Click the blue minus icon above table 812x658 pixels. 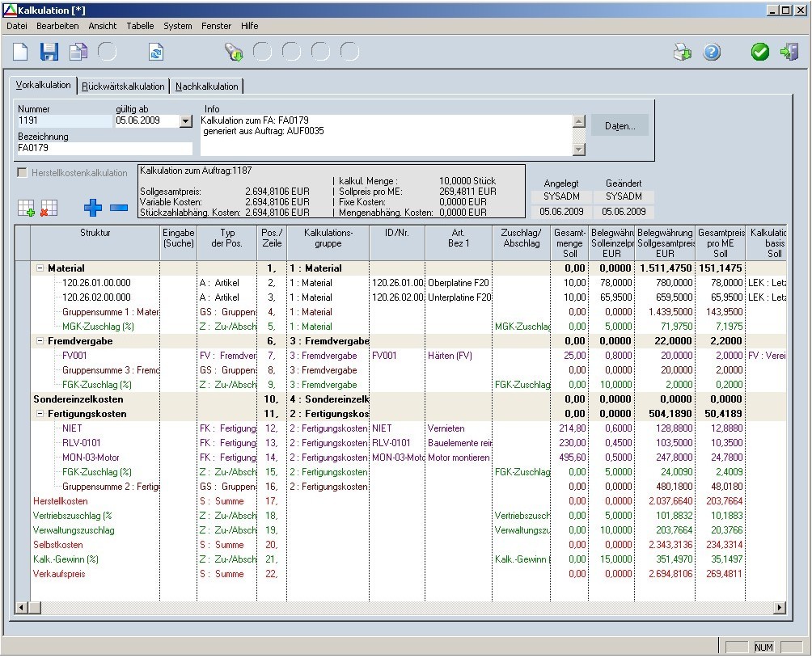119,208
